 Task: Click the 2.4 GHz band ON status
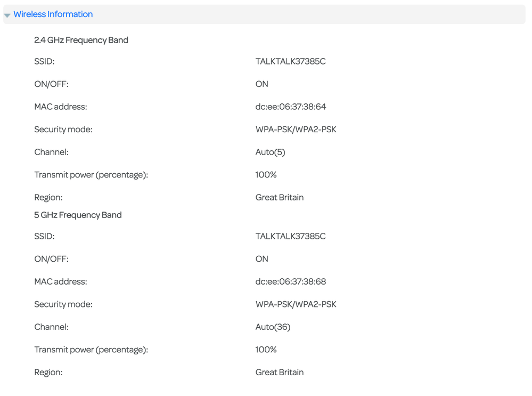[x=261, y=84]
